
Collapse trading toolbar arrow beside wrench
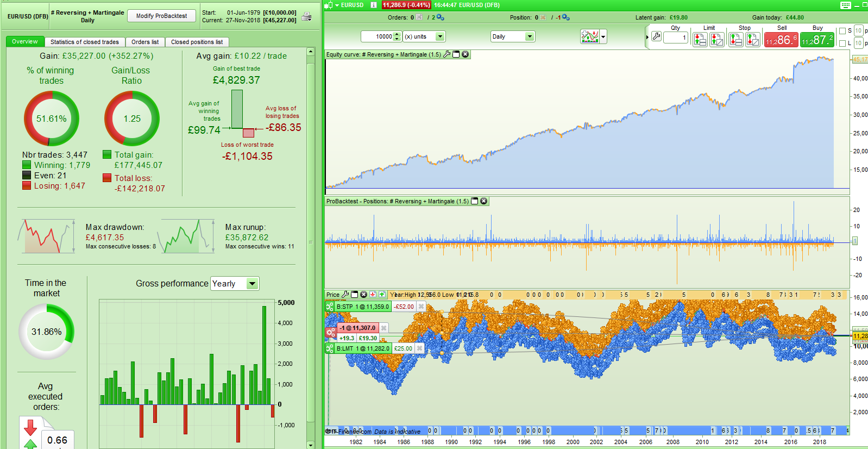(x=647, y=37)
